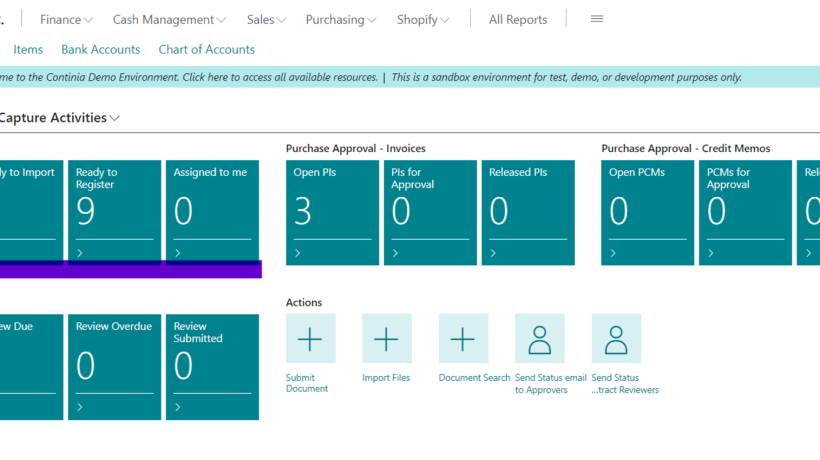This screenshot has width=820, height=460.
Task: Expand Capture Activities section chevron
Action: coord(115,118)
